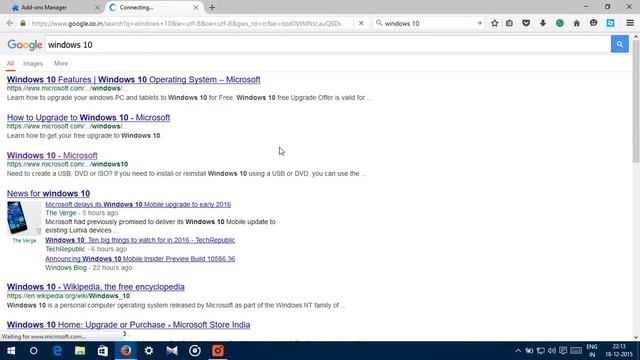Open the Downloads arrow icon
Screen dimensions: 640x360
pos(542,23)
